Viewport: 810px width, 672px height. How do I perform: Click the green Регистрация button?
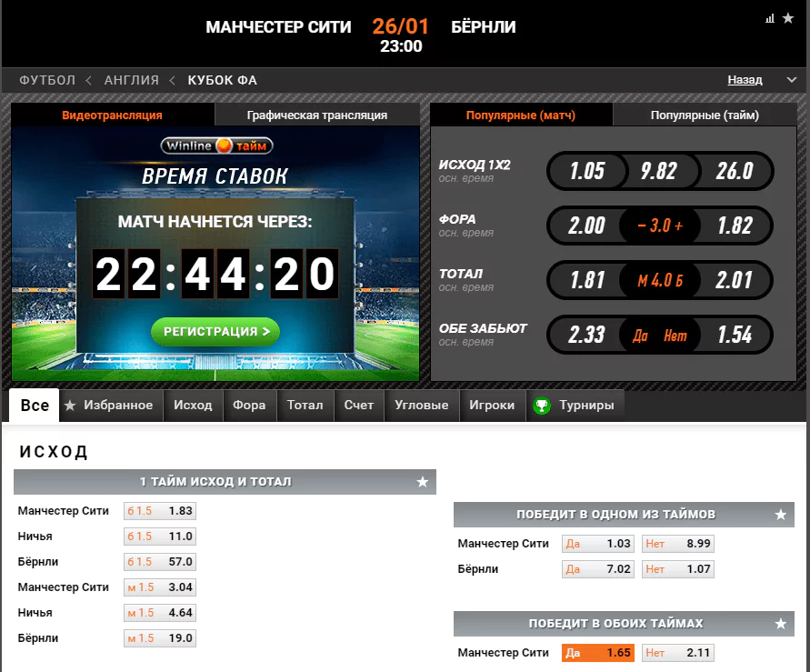coord(215,332)
